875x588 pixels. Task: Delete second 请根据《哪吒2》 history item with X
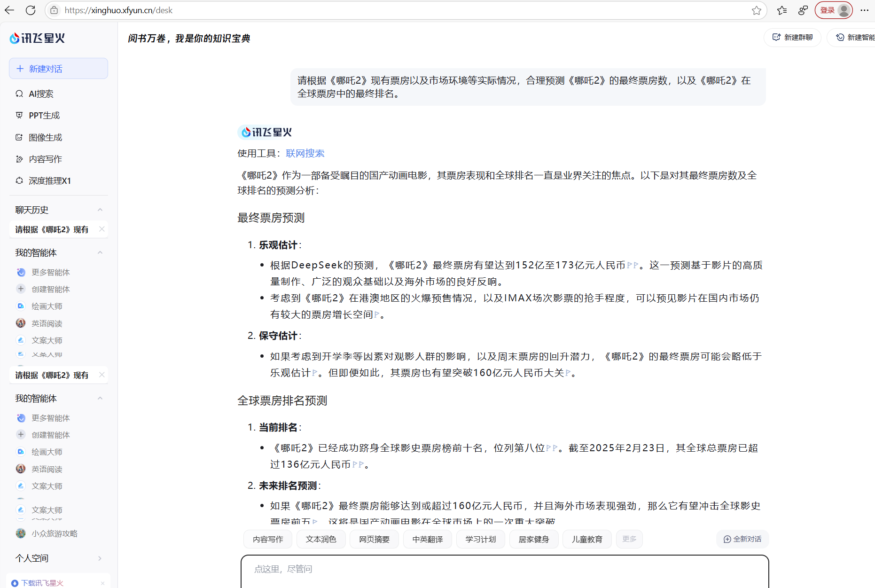(x=102, y=375)
